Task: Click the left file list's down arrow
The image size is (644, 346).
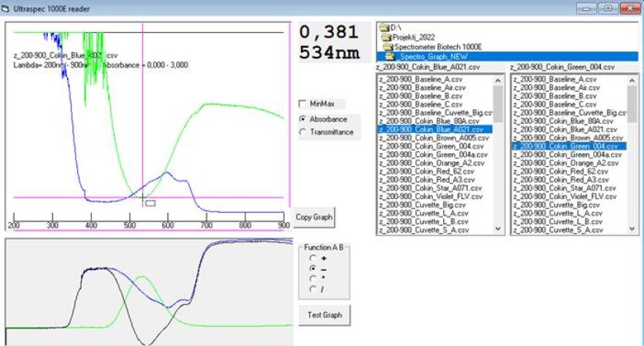Action: [x=498, y=229]
